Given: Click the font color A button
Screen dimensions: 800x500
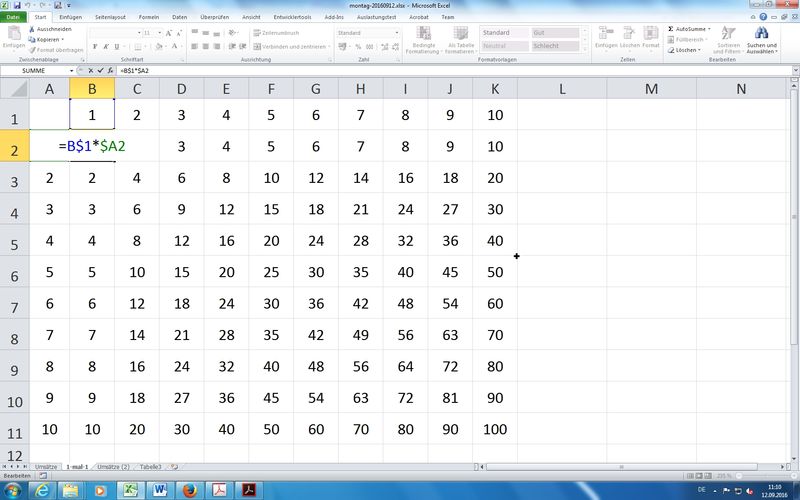Looking at the screenshot, I should tap(174, 46).
